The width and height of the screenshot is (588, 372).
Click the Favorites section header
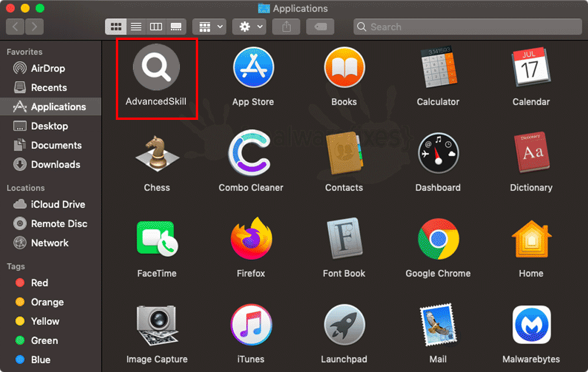pyautogui.click(x=24, y=52)
